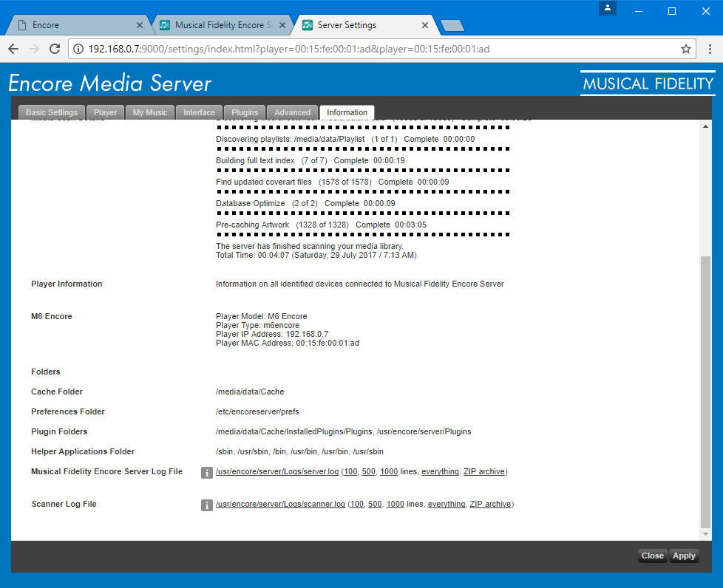Open the Interface tab
Viewport: 723px width, 588px height.
(199, 112)
